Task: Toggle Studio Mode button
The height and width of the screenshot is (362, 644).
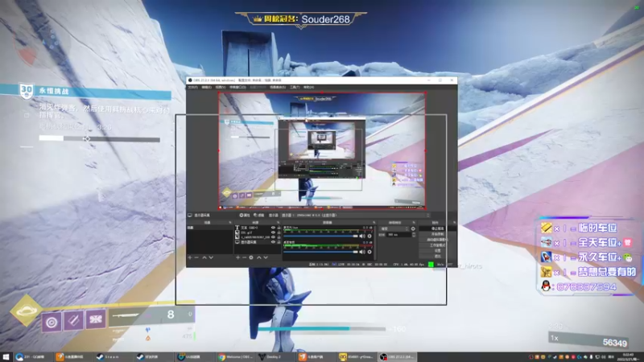Action: (x=438, y=245)
